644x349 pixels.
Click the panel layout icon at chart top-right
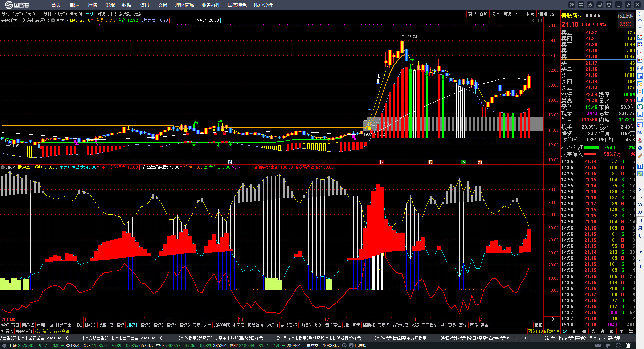point(540,20)
